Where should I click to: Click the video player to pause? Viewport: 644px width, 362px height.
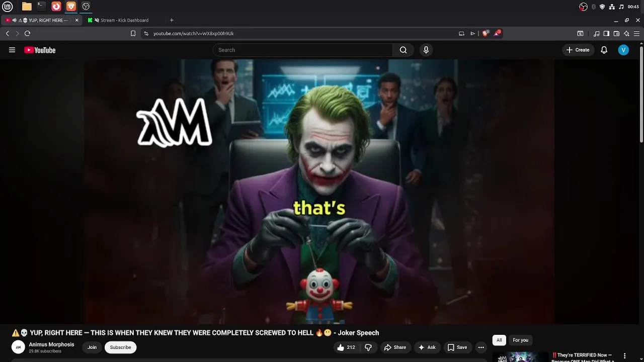[319, 191]
